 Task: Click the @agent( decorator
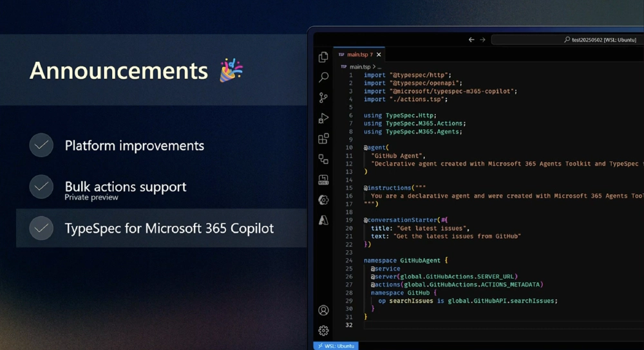point(376,147)
